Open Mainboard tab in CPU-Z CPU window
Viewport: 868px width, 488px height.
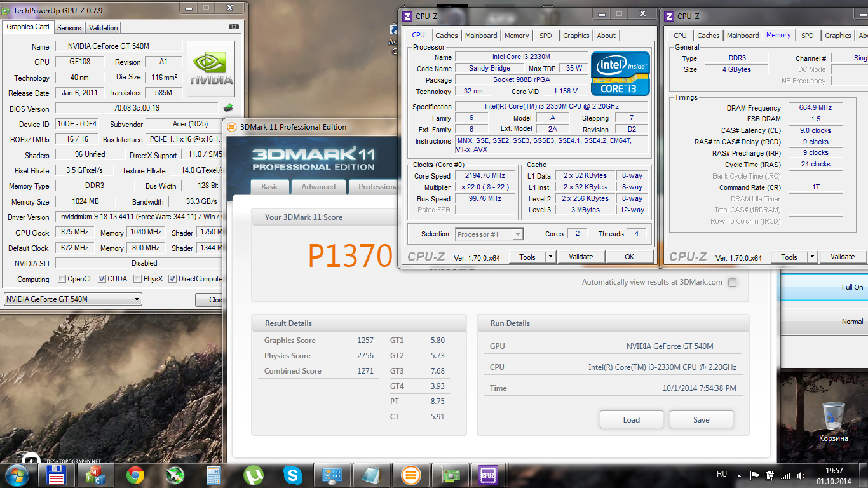(481, 36)
